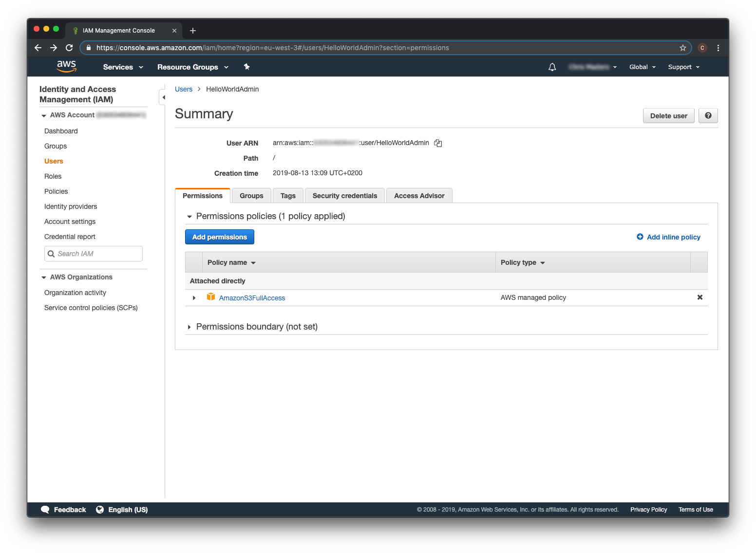Open Organization activity in the sidebar

pos(75,293)
